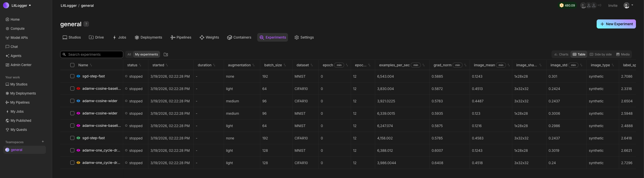Switch to the Weights tab
Image resolution: width=644 pixels, height=178 pixels.
209,37
